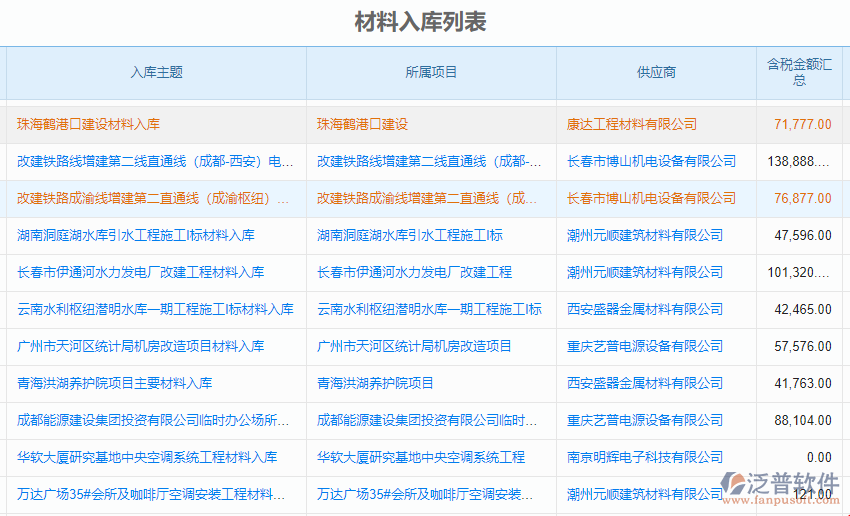Select the amount 88,104.00 cell
The height and width of the screenshot is (516, 850).
803,421
